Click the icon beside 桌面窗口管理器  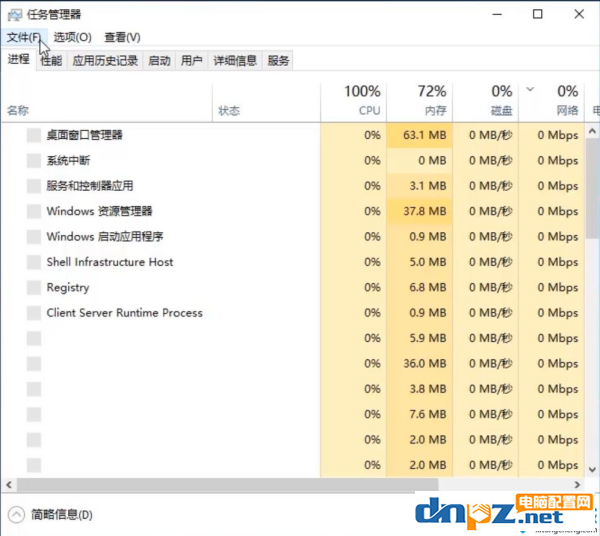[x=34, y=135]
